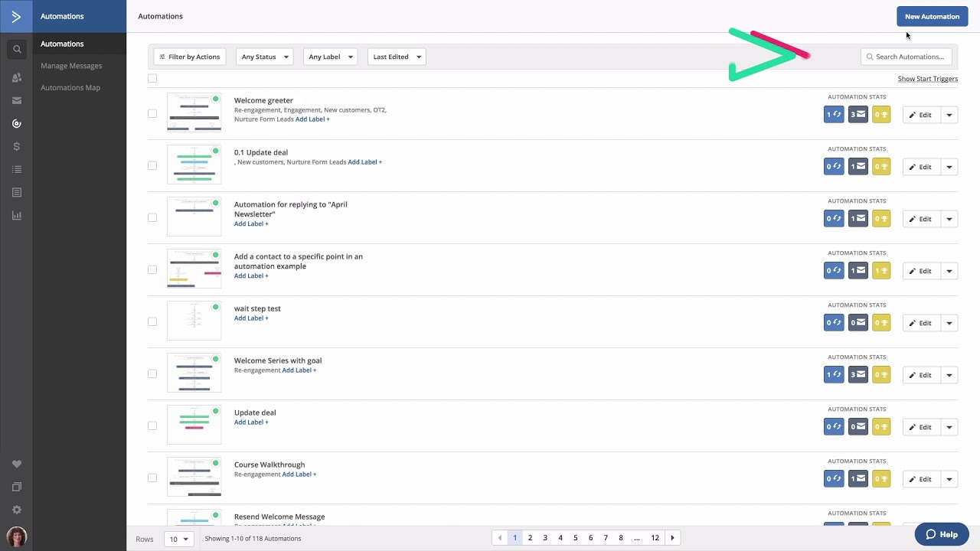Open the Contacts section in the sidebar
This screenshot has width=980, height=551.
coord(17,76)
